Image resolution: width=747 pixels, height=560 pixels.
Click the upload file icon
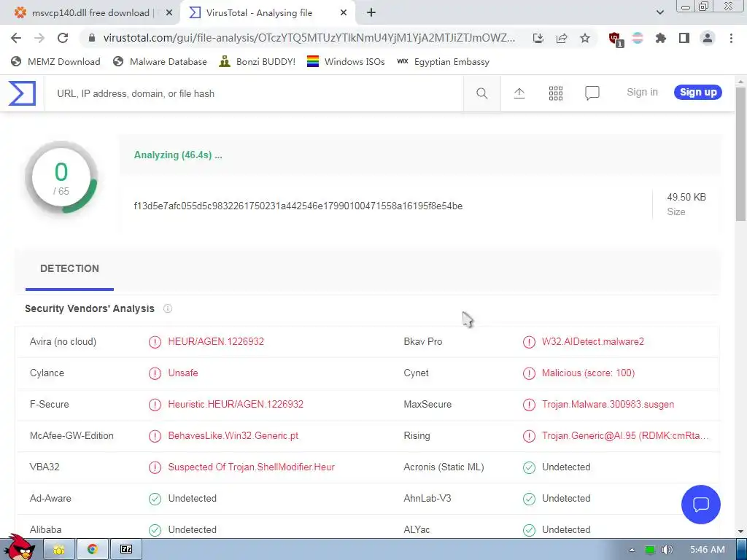point(519,93)
